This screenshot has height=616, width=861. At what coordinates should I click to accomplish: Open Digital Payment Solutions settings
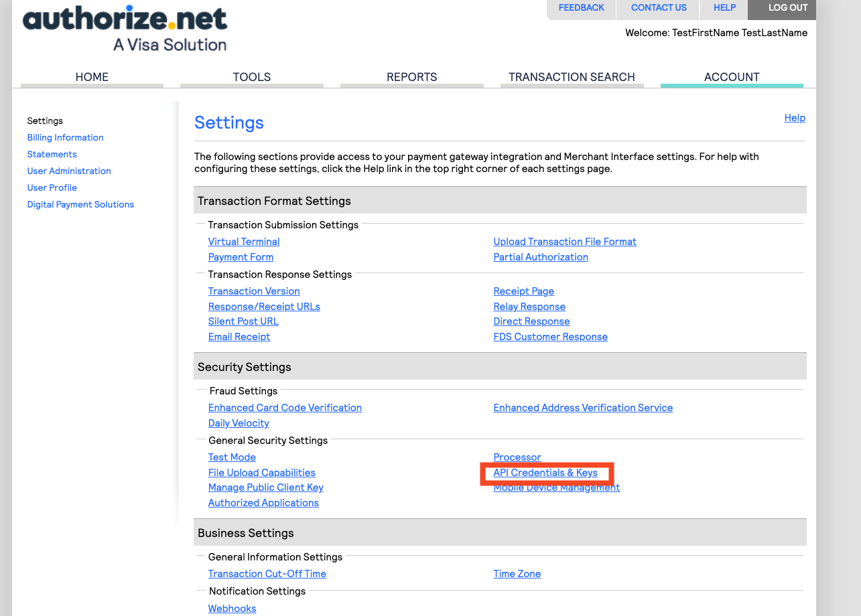80,204
